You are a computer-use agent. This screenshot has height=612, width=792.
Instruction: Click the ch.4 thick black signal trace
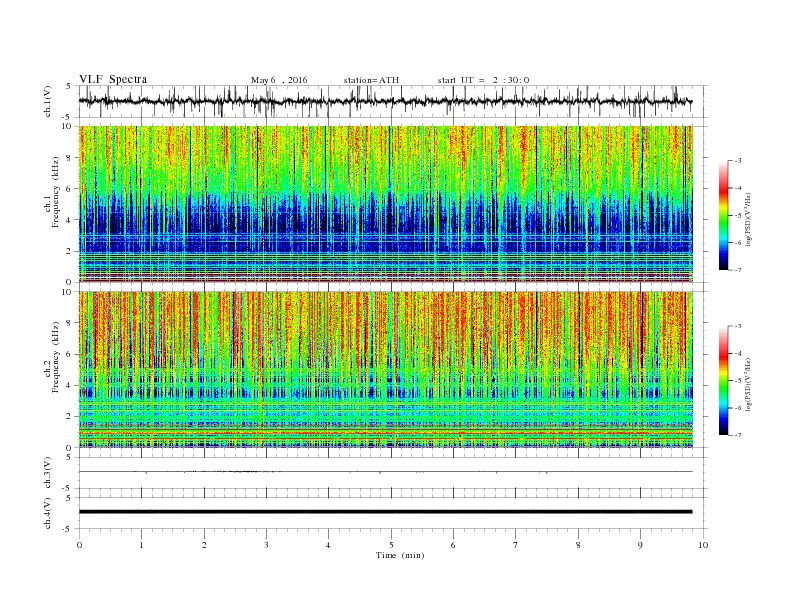(385, 512)
